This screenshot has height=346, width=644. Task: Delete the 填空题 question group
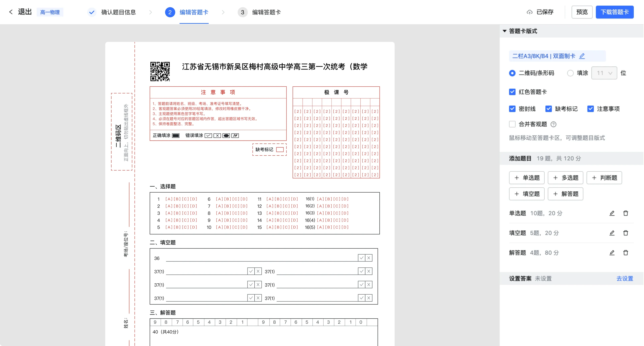(626, 233)
